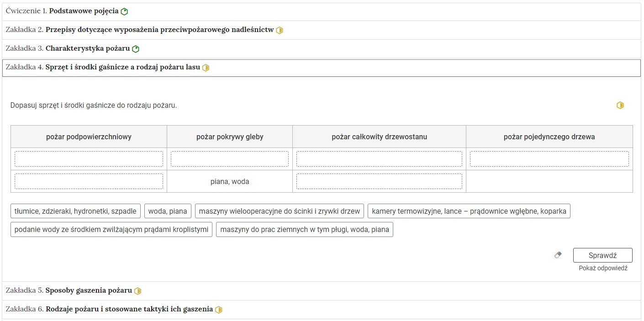Select the kamery termowizyjne answer token
This screenshot has width=644, height=321.
pyautogui.click(x=469, y=211)
